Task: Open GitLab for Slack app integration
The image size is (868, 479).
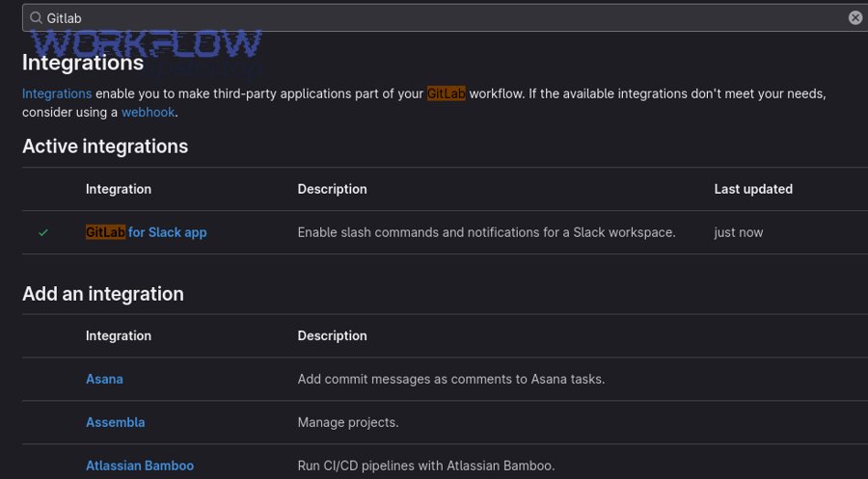Action: 147,232
